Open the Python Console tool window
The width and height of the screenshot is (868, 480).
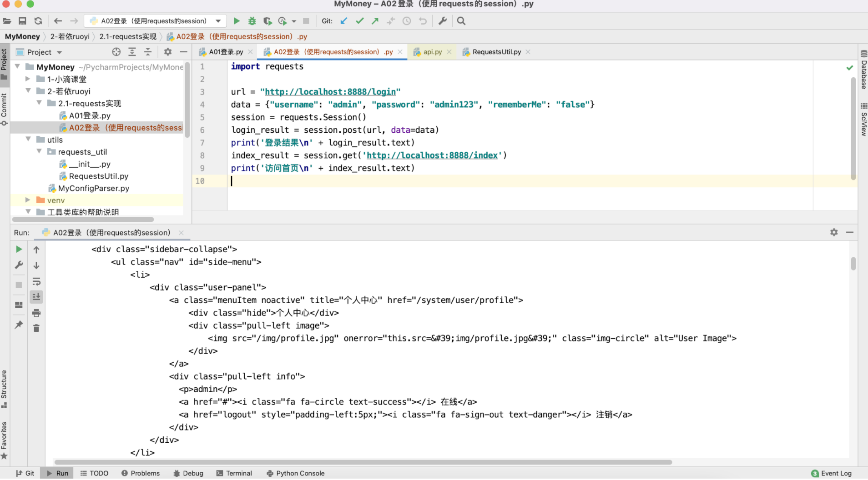296,473
